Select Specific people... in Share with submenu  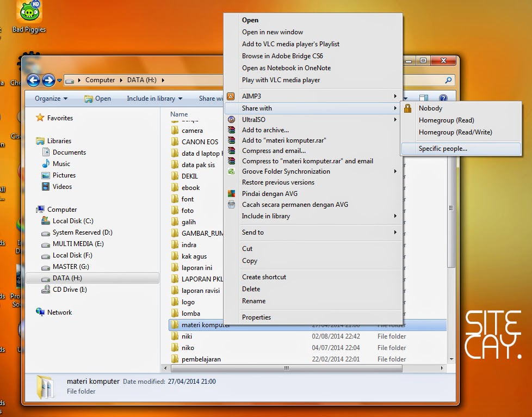tap(461, 149)
